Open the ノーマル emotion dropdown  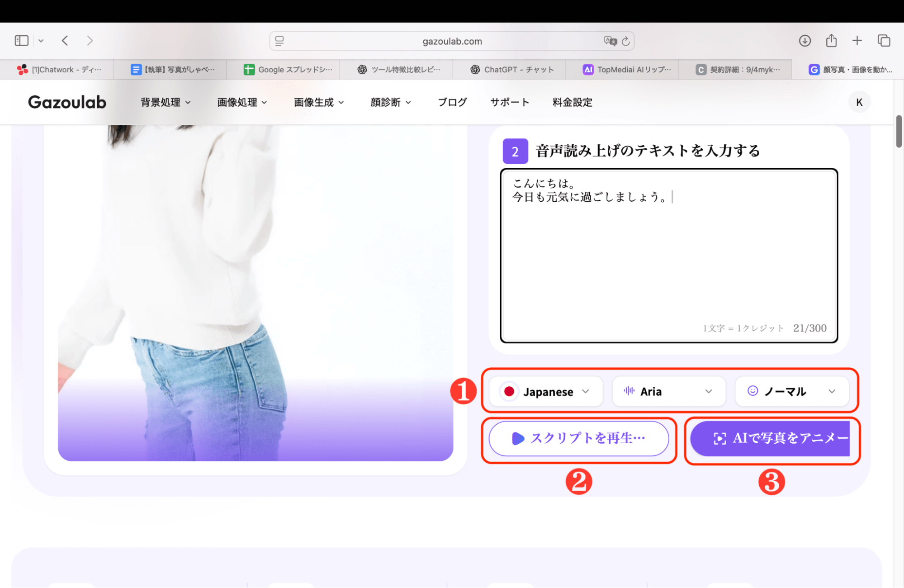[833, 391]
